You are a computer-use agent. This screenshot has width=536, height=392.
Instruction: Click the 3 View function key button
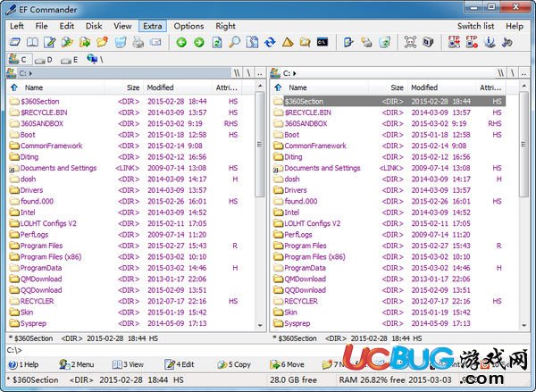128,364
